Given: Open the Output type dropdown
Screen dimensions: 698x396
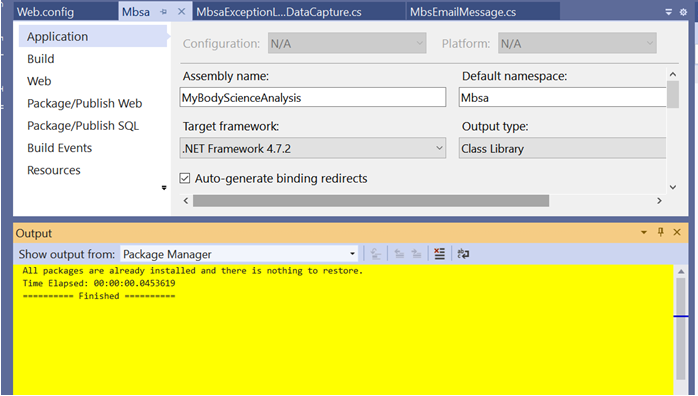Looking at the screenshot, I should [x=563, y=148].
